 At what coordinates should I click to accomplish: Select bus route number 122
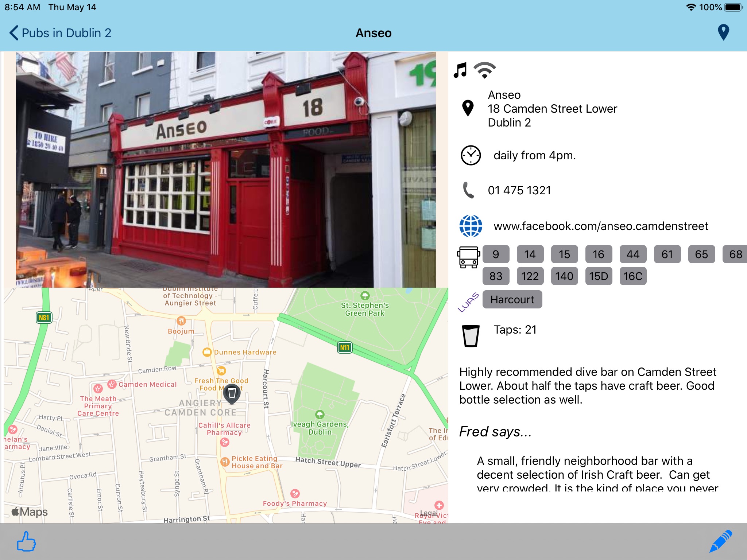point(530,276)
